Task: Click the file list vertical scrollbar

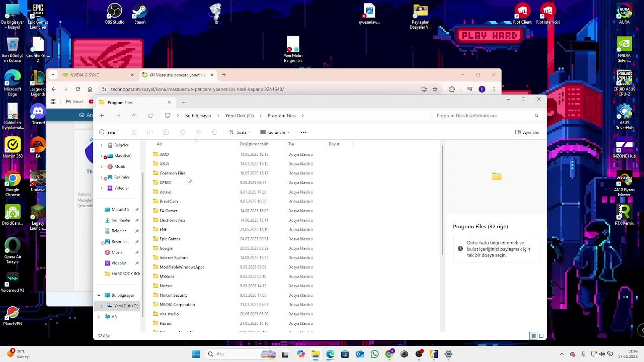Action: click(x=443, y=201)
